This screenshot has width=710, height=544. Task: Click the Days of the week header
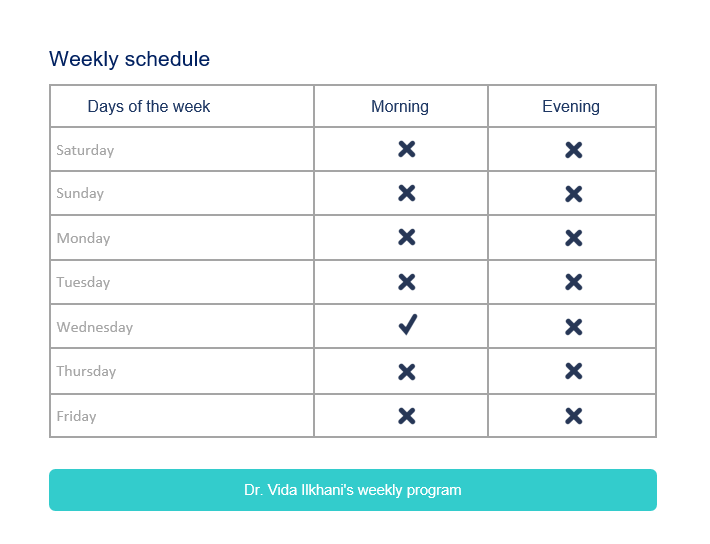[149, 106]
